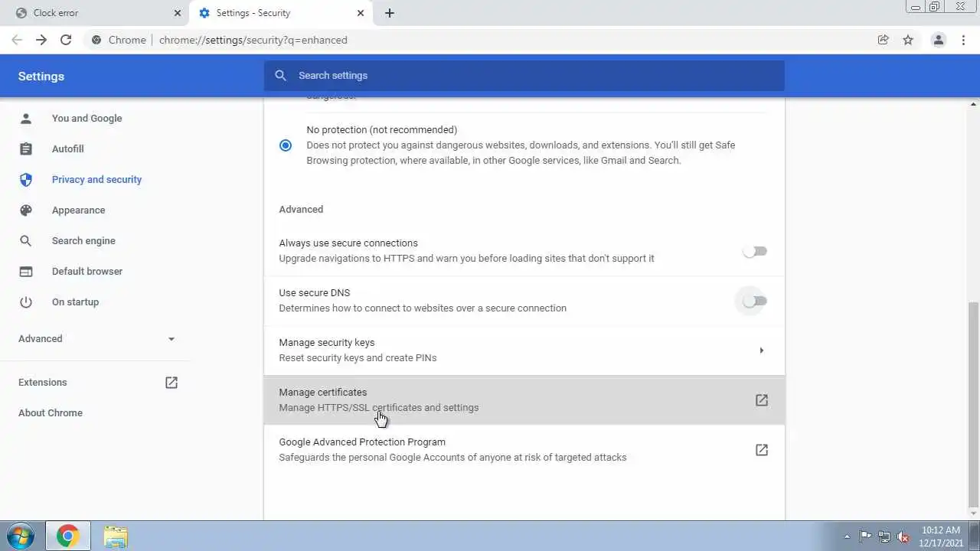
Task: Close the Settings - Security tab
Action: [361, 13]
